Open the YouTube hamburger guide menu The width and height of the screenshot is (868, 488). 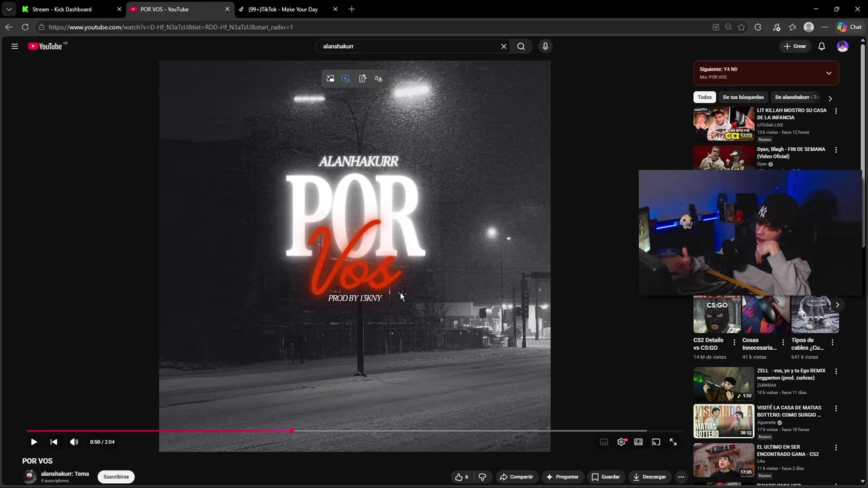coord(14,46)
